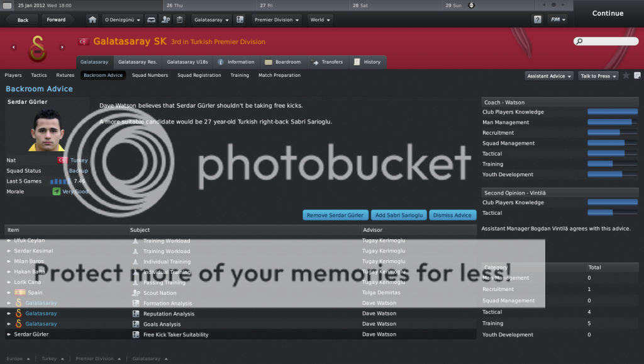Image resolution: width=644 pixels, height=364 pixels.
Task: Open the help question mark icon
Action: coord(537,20)
